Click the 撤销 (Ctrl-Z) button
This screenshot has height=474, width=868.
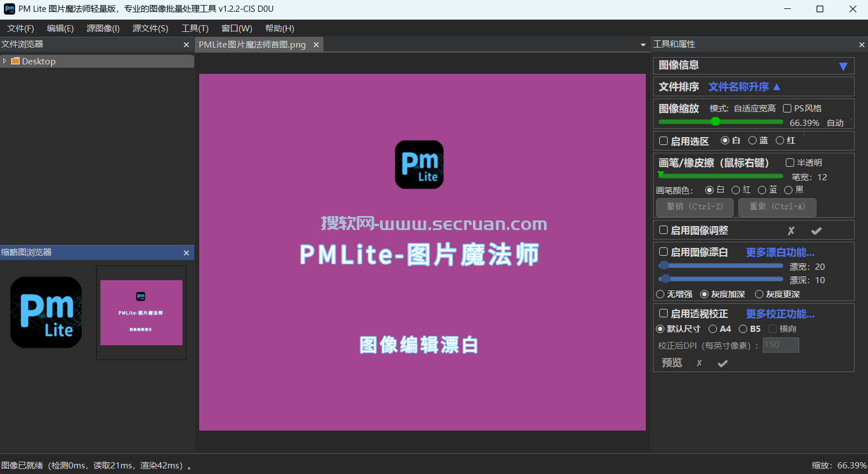(695, 207)
